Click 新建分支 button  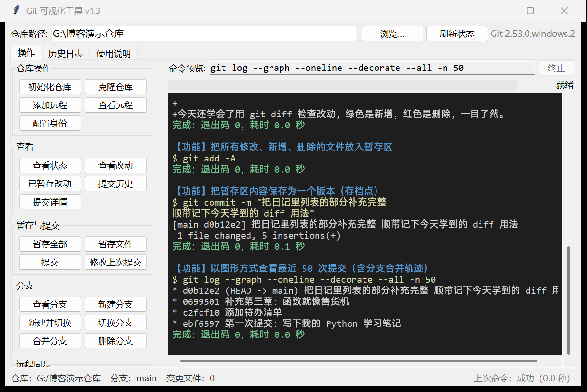click(116, 305)
